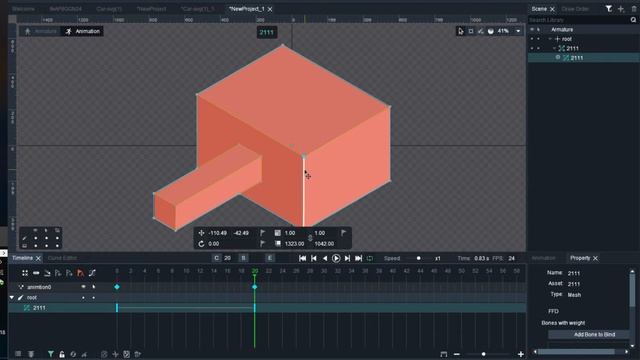640x360 pixels.
Task: Click the FPS value 24
Action: [511, 258]
